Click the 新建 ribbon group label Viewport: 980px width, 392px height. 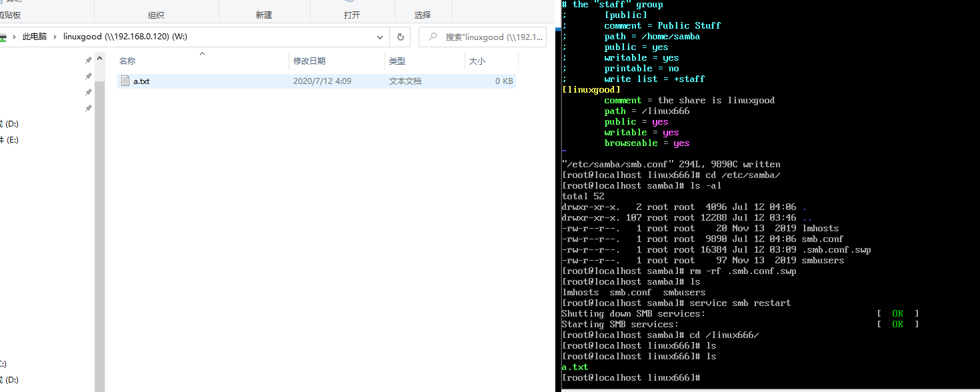(263, 15)
